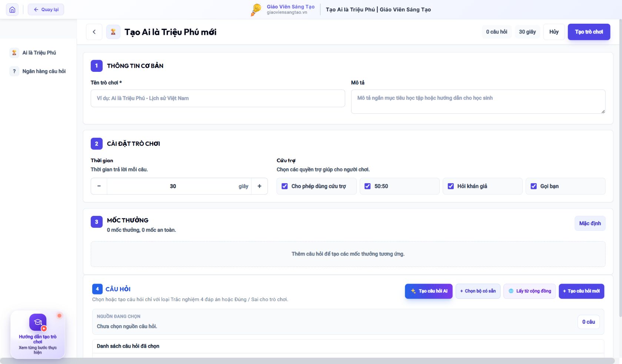
Task: Click the trophy icon beside page title
Action: click(x=113, y=32)
